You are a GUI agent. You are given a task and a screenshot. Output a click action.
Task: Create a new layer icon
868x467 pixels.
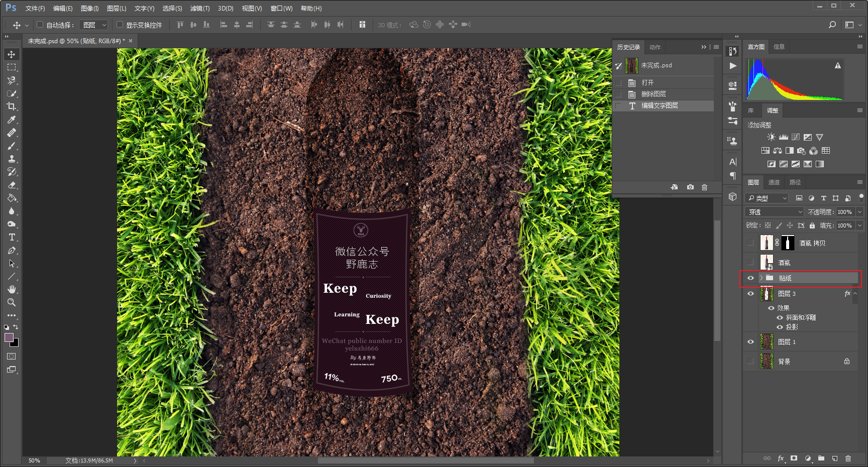pos(834,458)
